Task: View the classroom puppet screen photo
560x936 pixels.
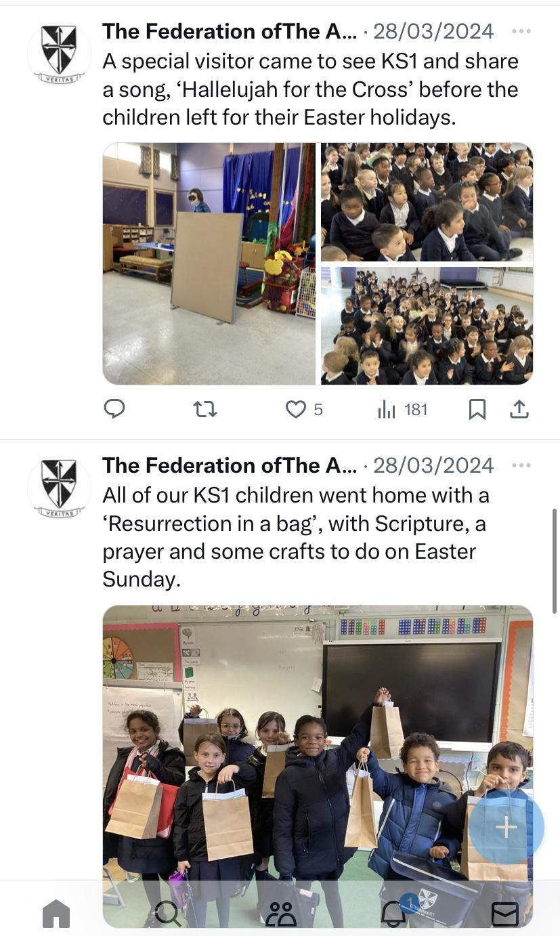Action: coord(209,263)
